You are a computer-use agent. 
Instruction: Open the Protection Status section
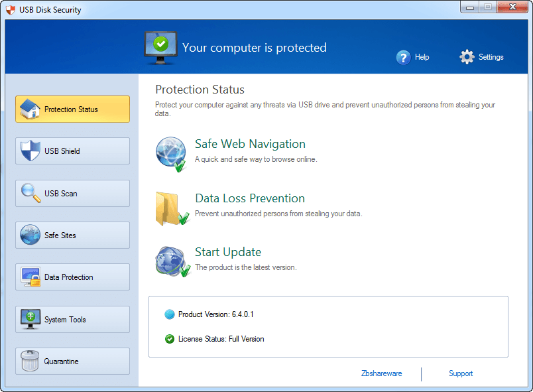click(x=72, y=109)
